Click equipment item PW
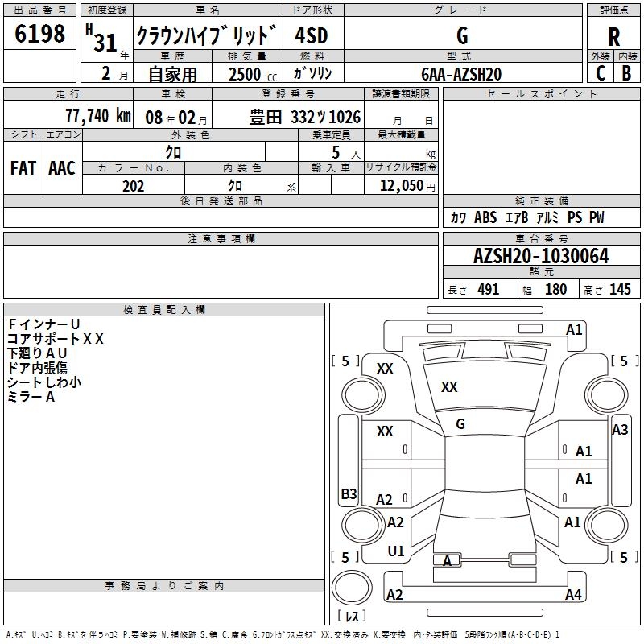 (597, 217)
